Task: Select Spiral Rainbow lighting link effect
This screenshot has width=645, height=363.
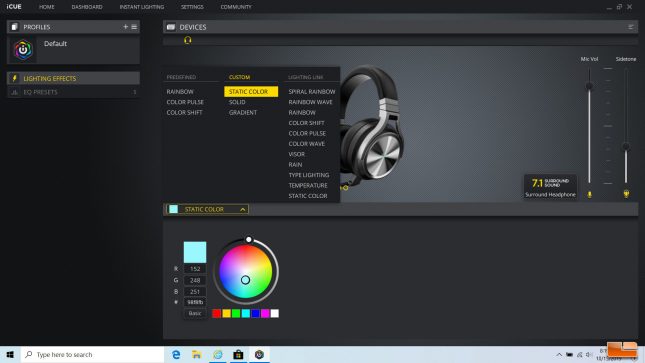Action: pyautogui.click(x=312, y=91)
